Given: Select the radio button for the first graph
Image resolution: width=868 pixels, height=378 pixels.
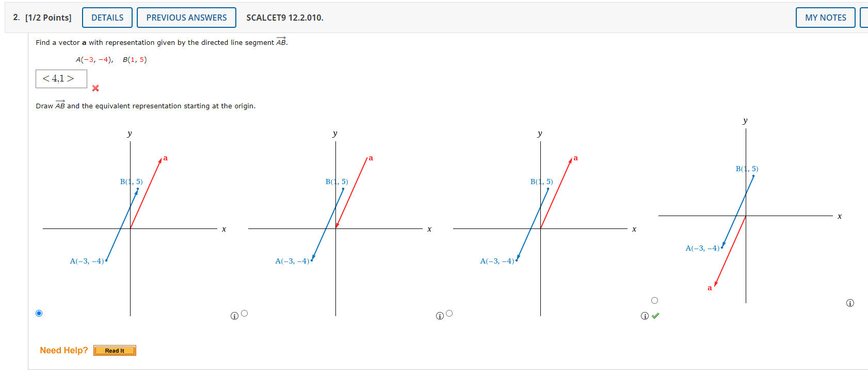Looking at the screenshot, I should pyautogui.click(x=39, y=313).
